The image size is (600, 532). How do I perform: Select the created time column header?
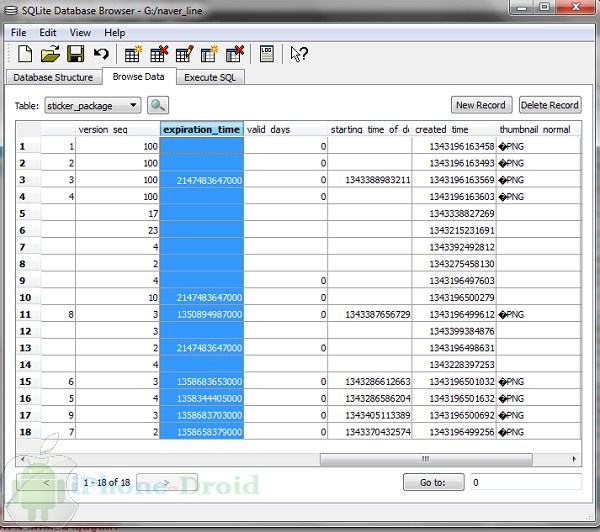tap(454, 129)
